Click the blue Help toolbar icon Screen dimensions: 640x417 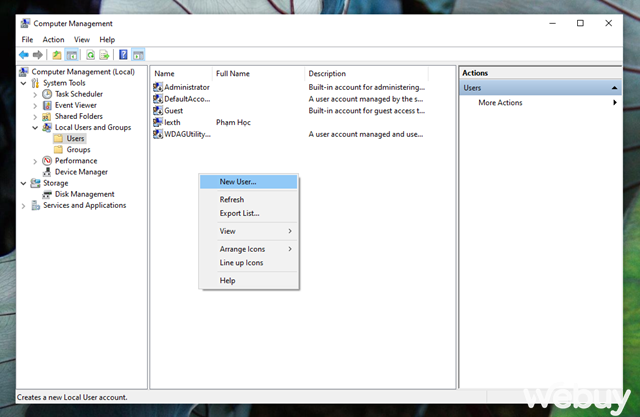pos(123,55)
